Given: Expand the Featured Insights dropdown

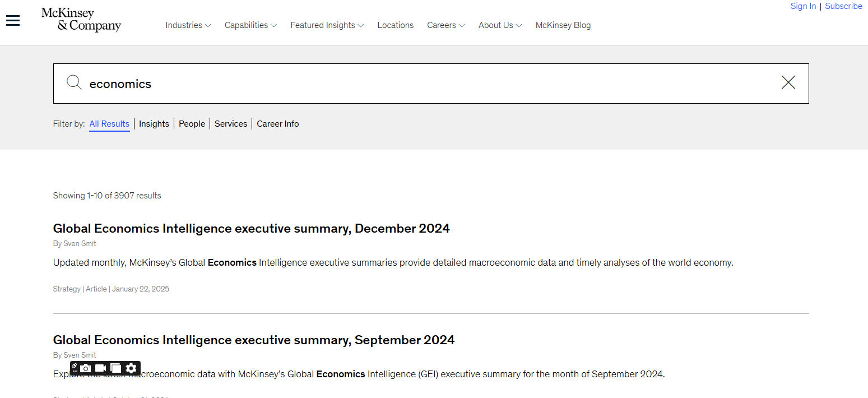Looking at the screenshot, I should (x=327, y=25).
